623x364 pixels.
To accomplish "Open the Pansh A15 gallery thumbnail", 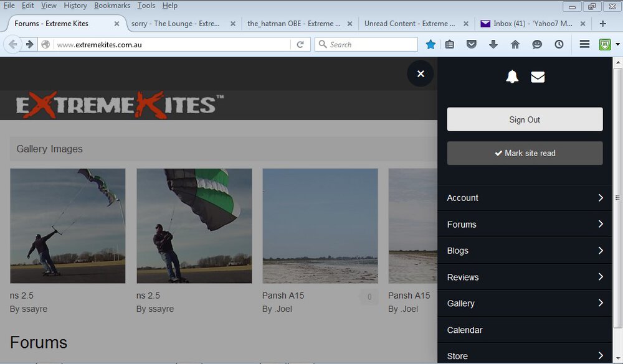I will pos(320,226).
